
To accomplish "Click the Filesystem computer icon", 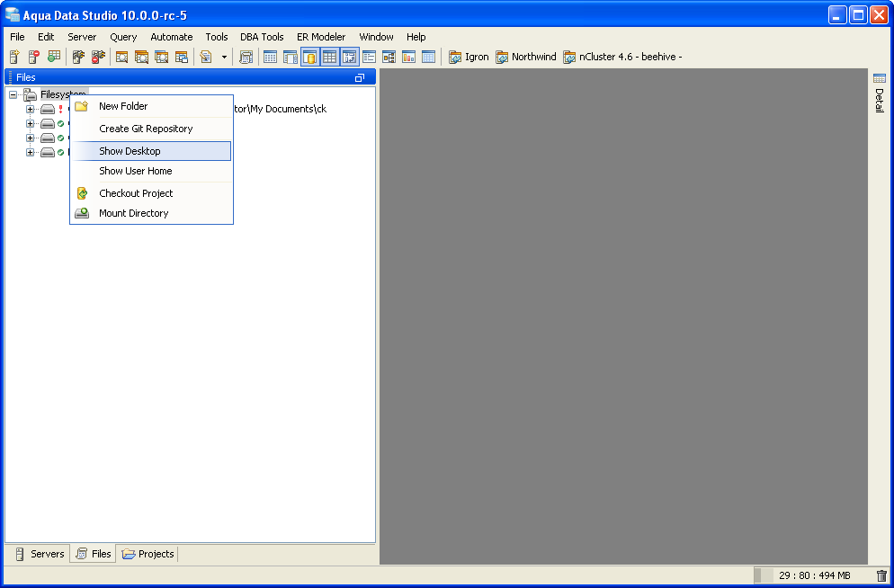I will (x=30, y=94).
